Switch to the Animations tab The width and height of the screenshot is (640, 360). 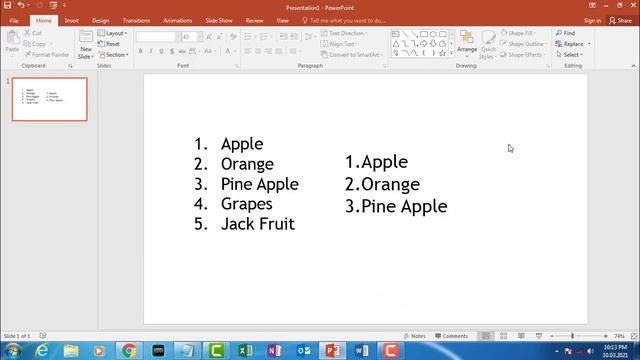point(178,20)
